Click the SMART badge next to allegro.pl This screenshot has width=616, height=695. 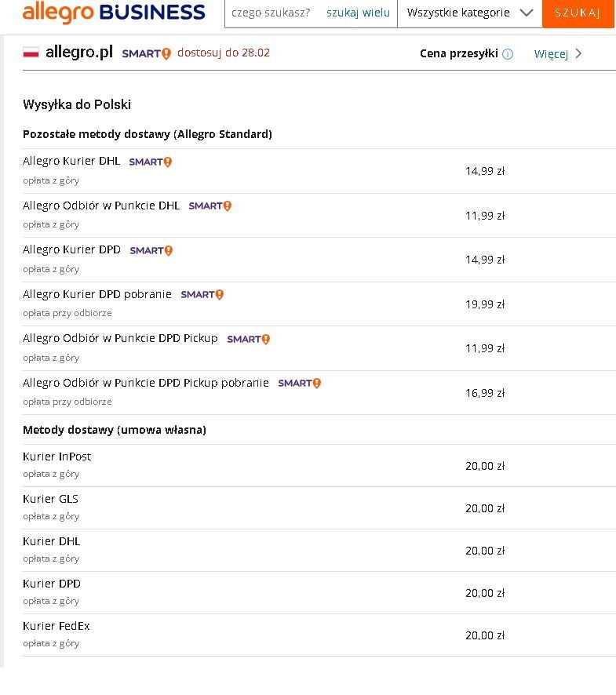click(147, 53)
